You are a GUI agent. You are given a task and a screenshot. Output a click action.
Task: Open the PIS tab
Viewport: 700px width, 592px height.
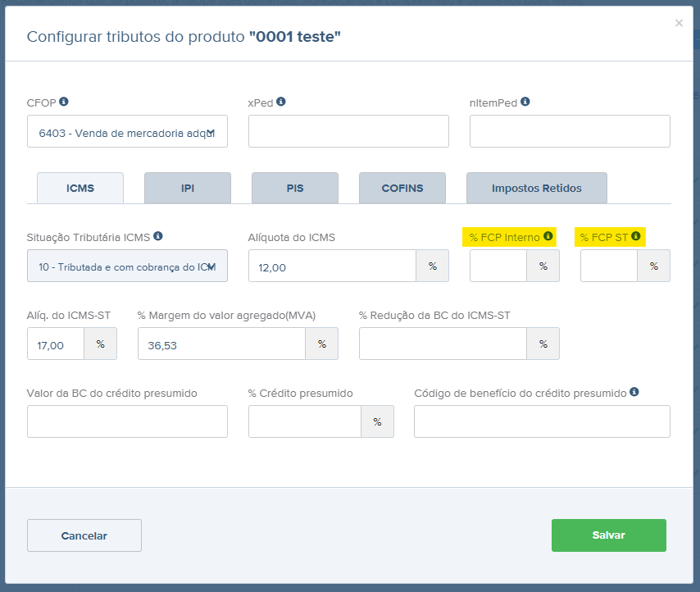(x=295, y=188)
